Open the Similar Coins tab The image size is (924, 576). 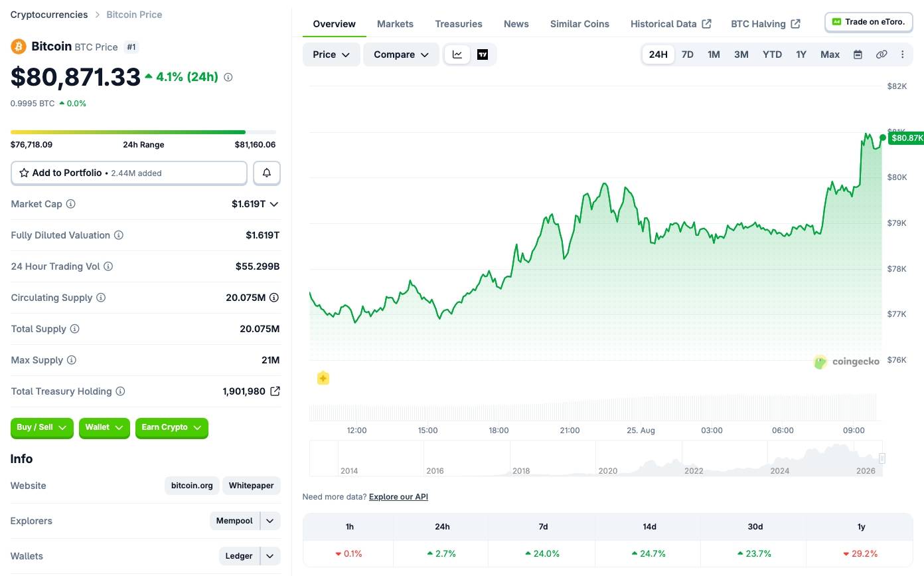coord(579,24)
